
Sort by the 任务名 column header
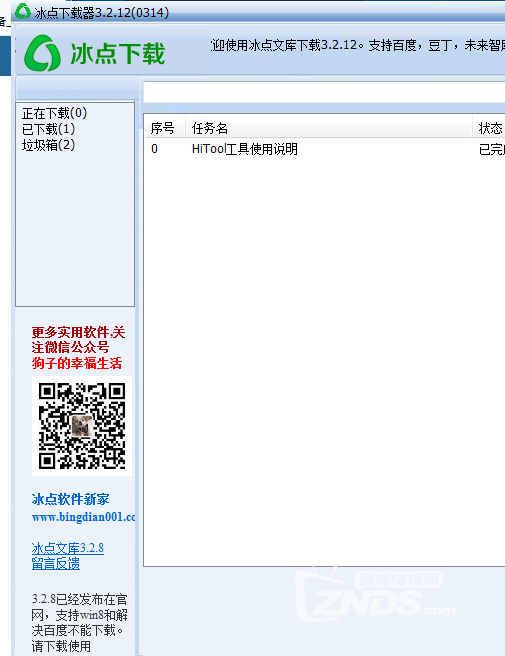329,128
